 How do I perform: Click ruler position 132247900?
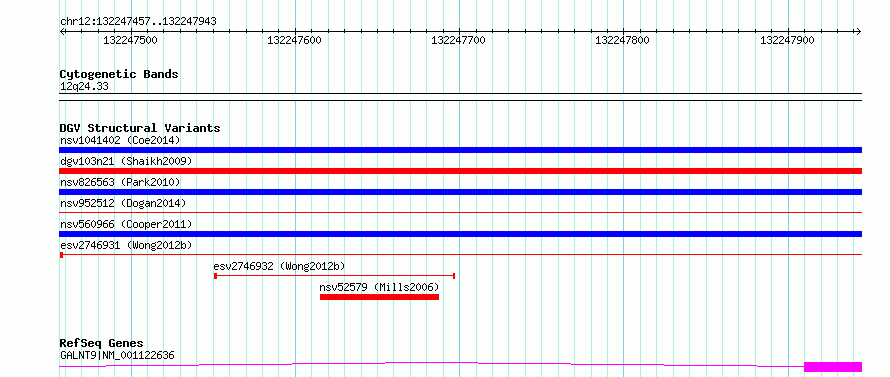[787, 40]
